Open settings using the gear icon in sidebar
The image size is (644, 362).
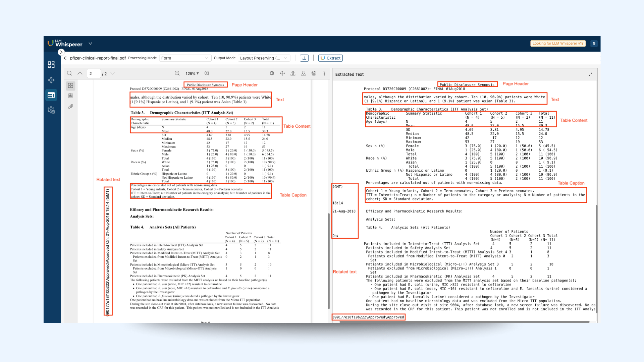51,110
